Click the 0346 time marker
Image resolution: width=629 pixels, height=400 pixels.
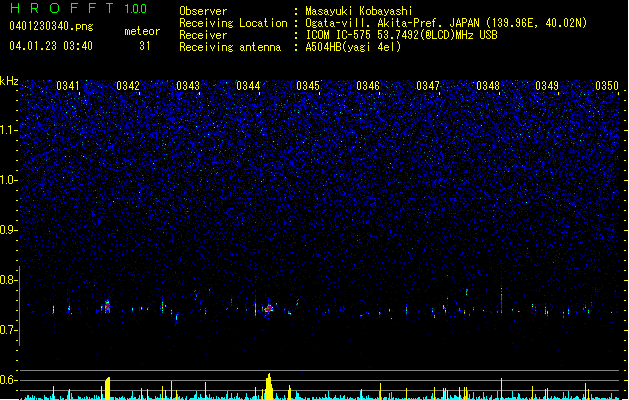(x=368, y=86)
